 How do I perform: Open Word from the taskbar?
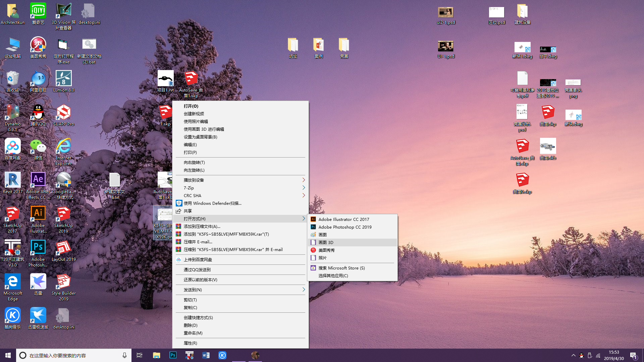[206, 355]
